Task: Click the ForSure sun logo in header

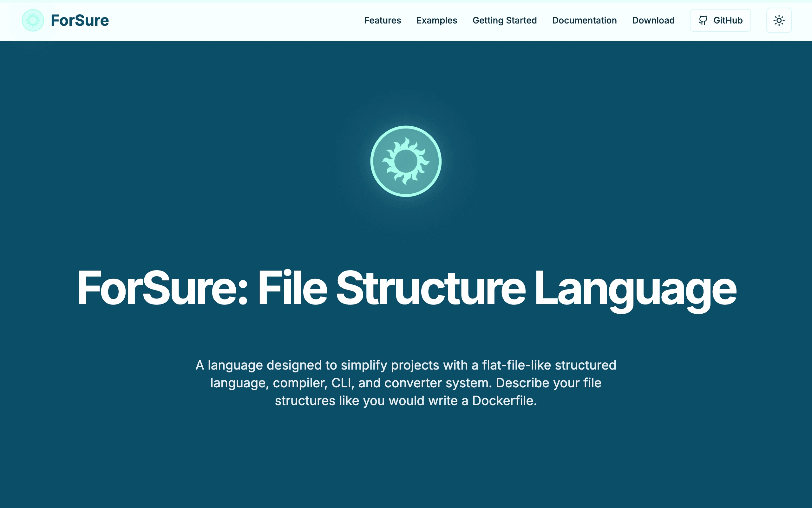Action: pos(33,21)
